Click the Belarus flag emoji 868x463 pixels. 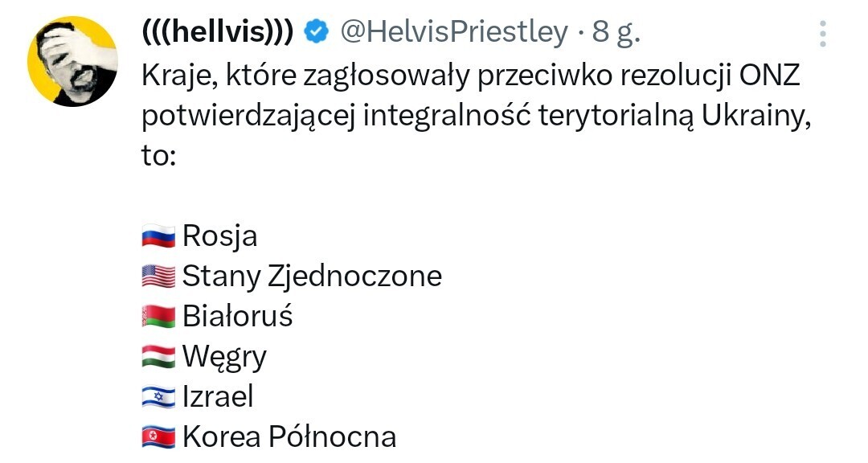pos(158,317)
